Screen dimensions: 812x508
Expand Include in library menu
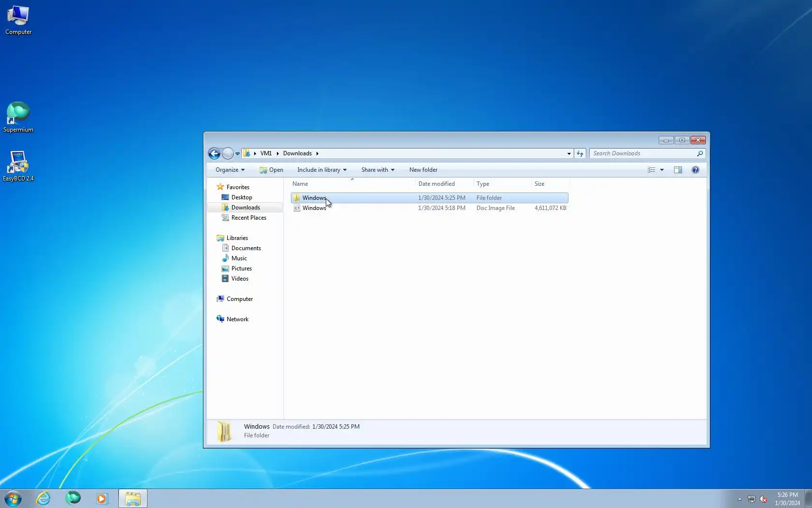click(322, 170)
